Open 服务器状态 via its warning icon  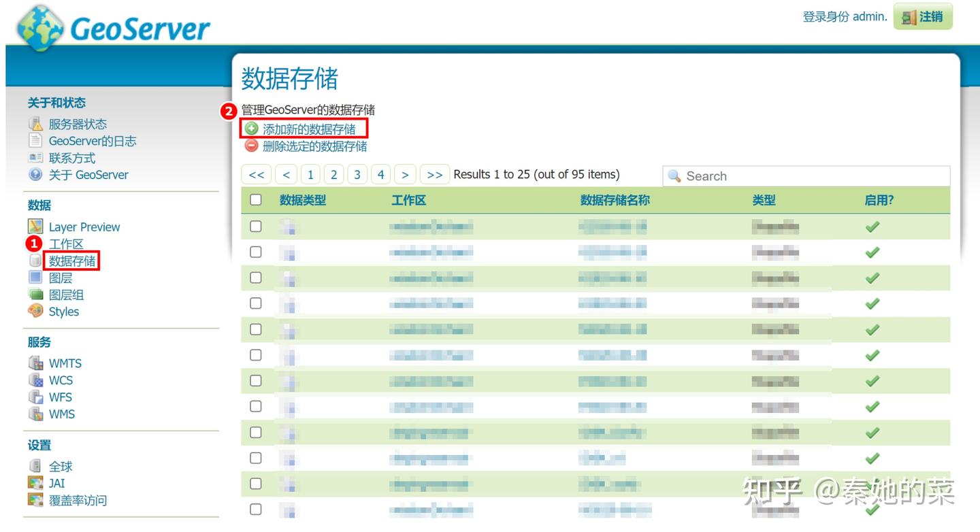pyautogui.click(x=37, y=124)
